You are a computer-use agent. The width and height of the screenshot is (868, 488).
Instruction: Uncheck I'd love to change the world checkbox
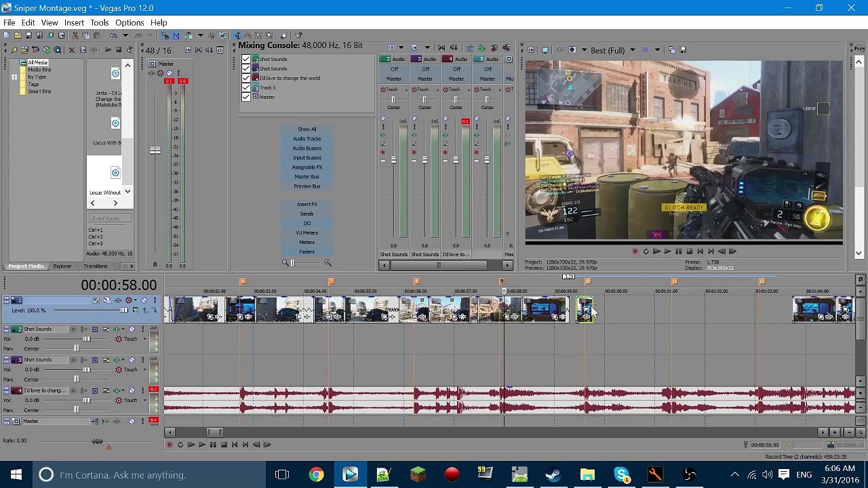(x=246, y=78)
